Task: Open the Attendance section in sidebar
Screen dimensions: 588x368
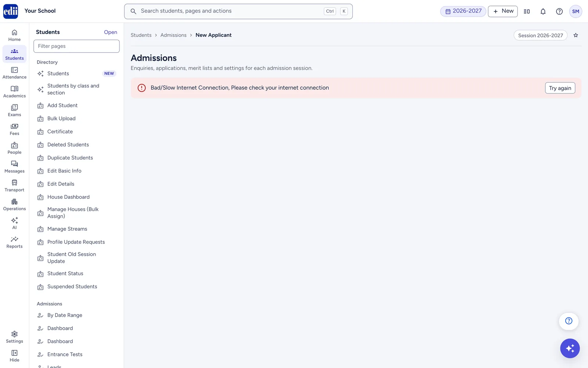Action: [14, 73]
